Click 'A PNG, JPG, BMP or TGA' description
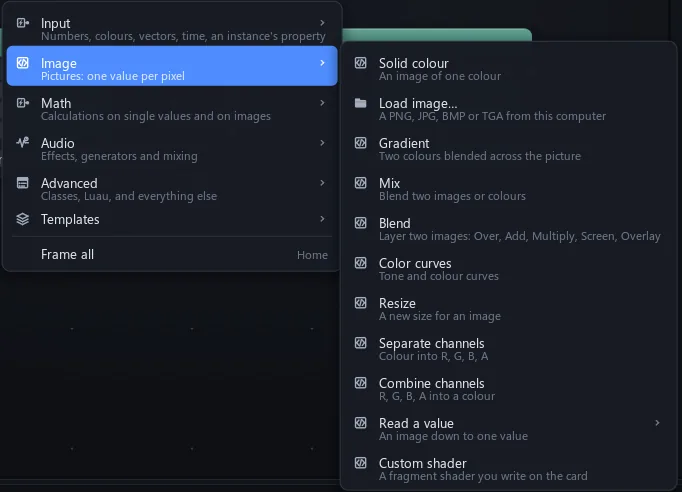The height and width of the screenshot is (492, 682). [x=492, y=116]
